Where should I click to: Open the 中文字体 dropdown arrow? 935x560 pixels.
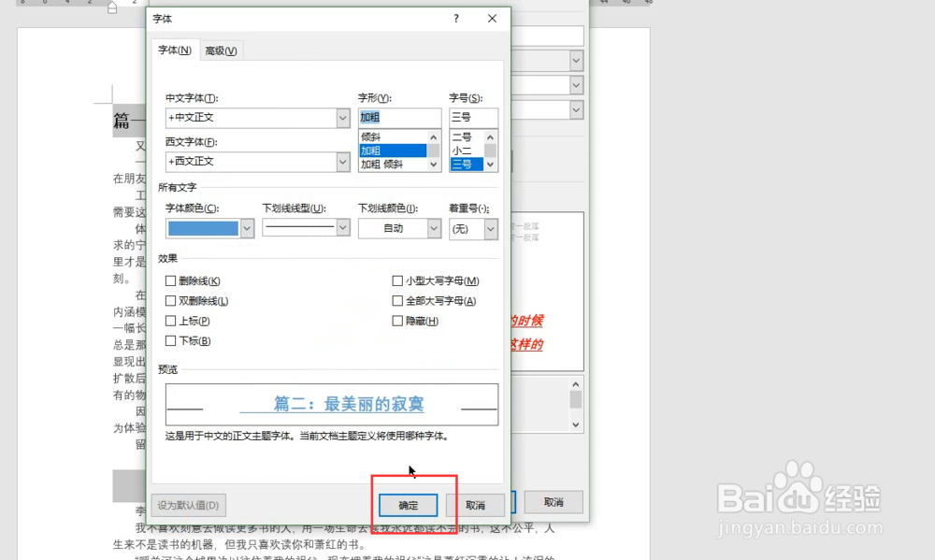tap(342, 118)
